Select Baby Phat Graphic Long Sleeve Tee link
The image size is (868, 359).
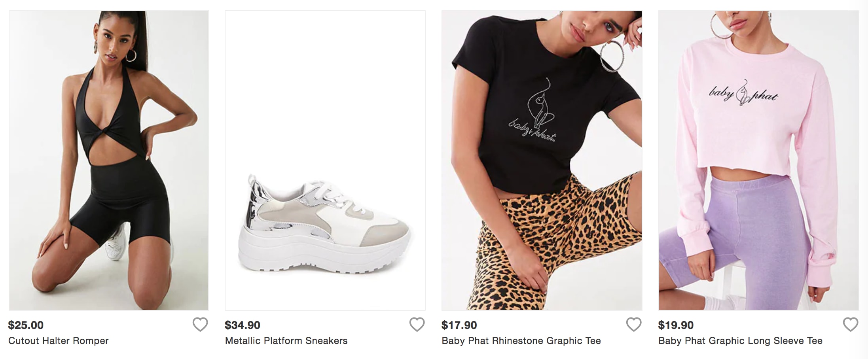point(740,341)
